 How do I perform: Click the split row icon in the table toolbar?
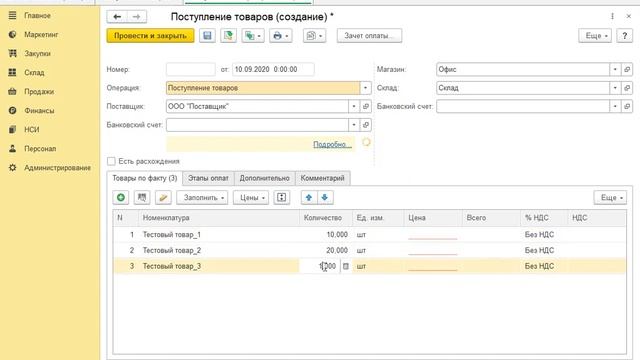point(282,198)
